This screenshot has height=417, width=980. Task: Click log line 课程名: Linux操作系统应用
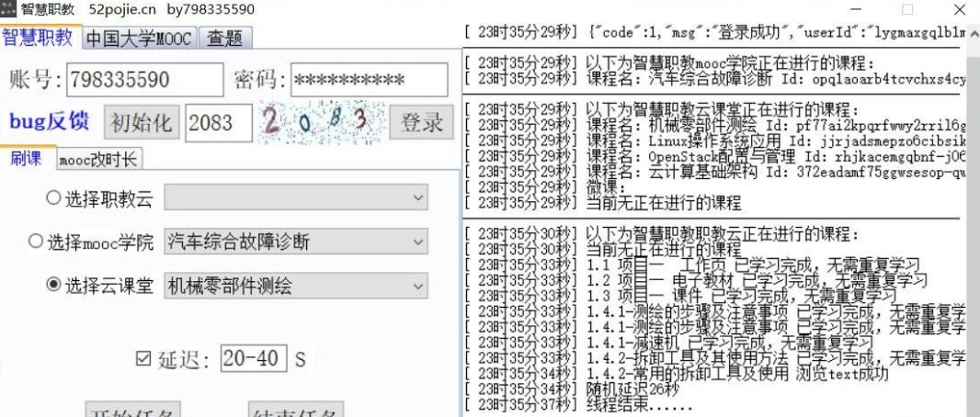point(712,141)
